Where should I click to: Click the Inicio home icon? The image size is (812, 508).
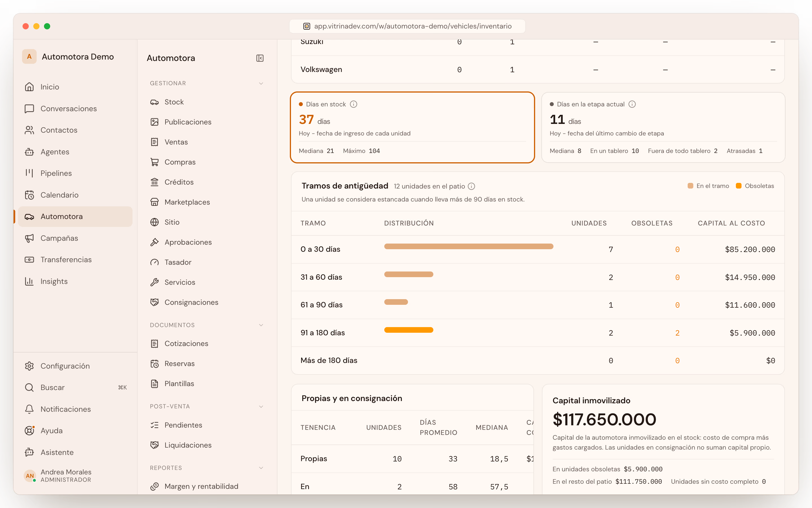click(x=29, y=87)
